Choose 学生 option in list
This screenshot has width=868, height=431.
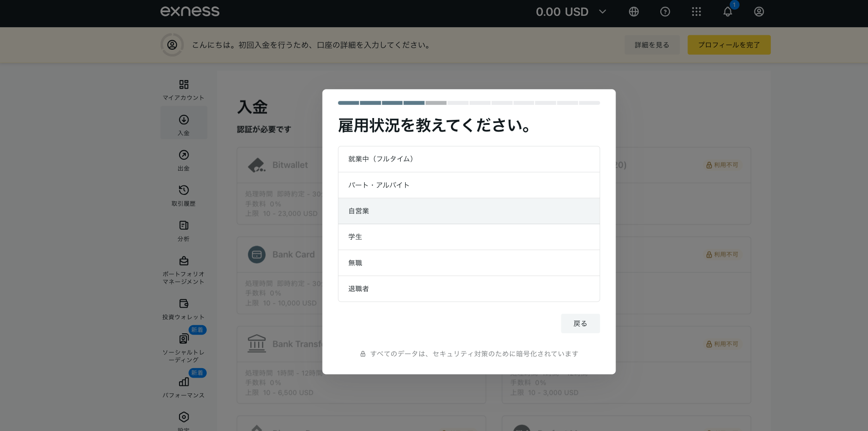click(469, 237)
